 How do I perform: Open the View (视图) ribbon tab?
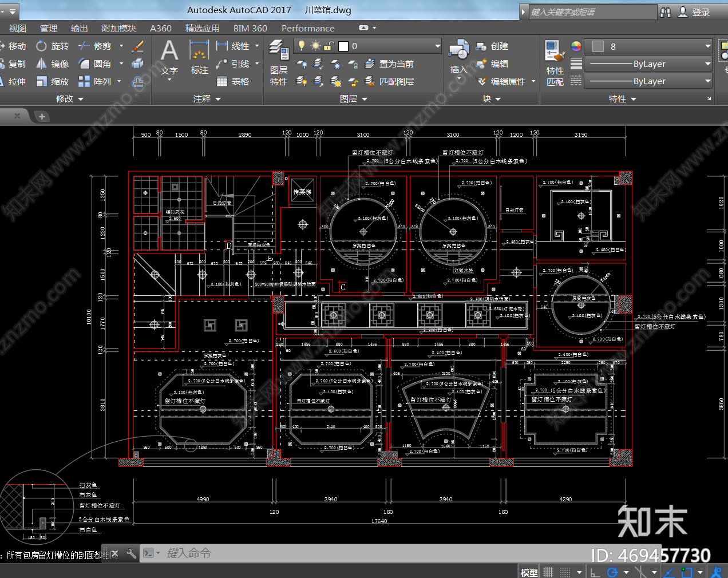pos(18,29)
